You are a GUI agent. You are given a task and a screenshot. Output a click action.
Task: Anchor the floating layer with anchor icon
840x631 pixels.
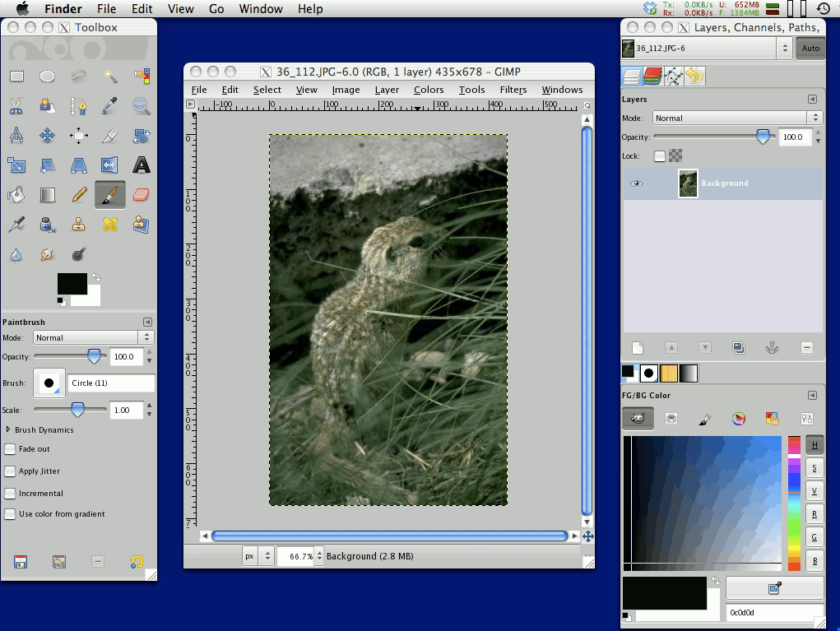click(x=772, y=348)
